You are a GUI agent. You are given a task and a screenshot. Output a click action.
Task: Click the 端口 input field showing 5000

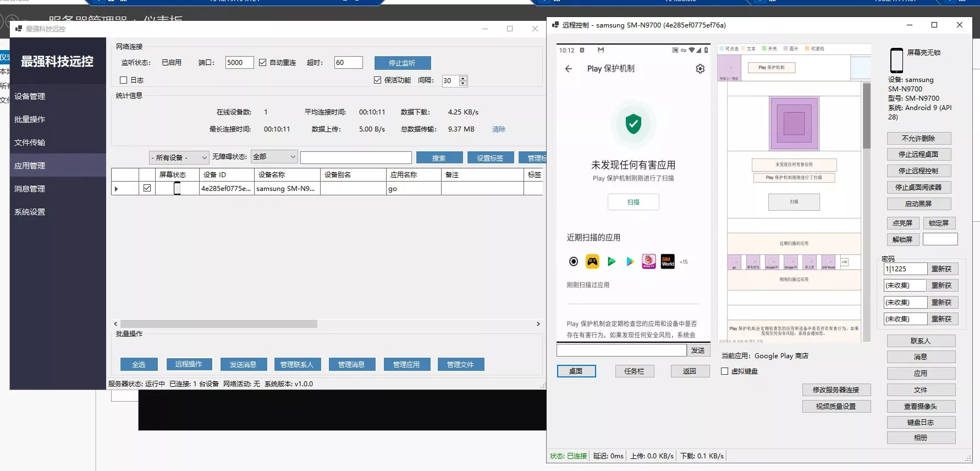(239, 62)
